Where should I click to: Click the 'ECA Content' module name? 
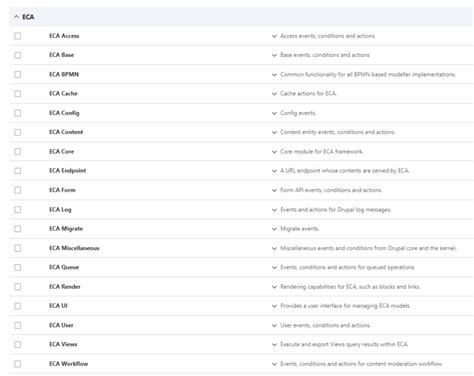66,132
